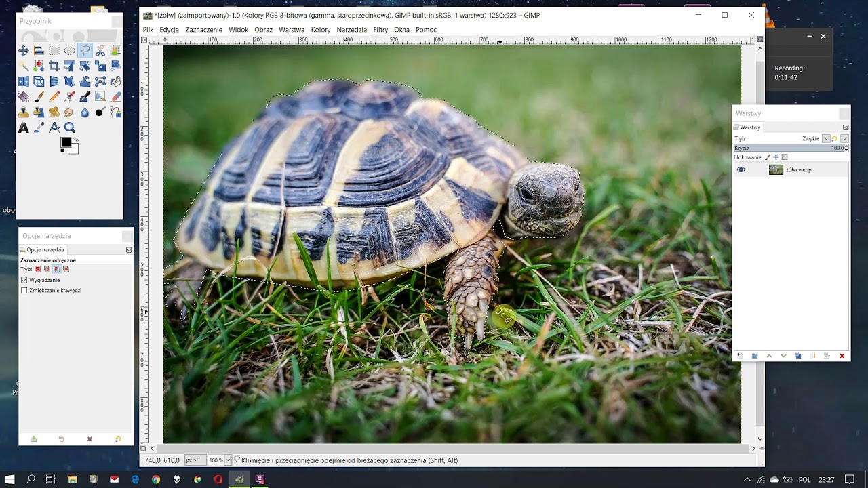
Task: Select the Zoom magnifier tool
Action: 70,127
